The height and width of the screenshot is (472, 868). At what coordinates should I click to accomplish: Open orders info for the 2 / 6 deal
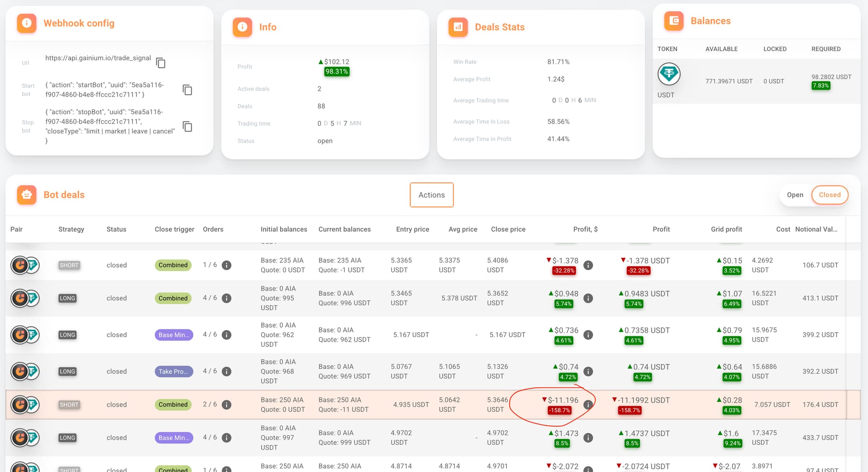coord(226,405)
